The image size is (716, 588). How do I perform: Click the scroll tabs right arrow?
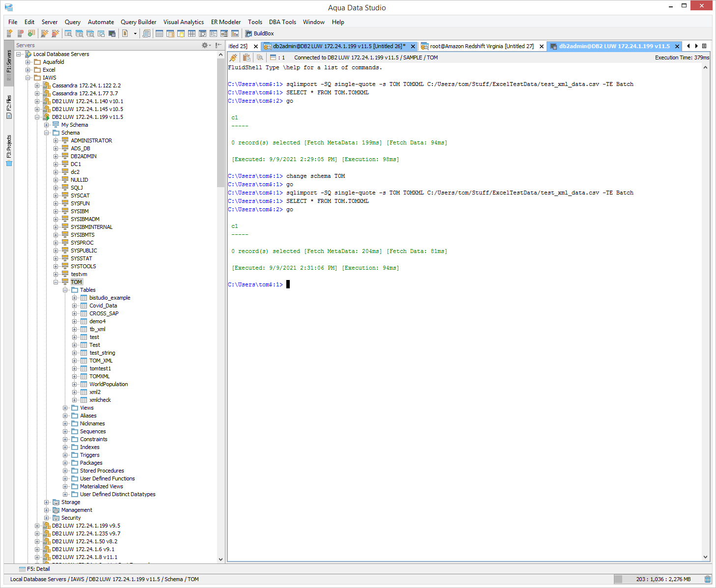696,46
